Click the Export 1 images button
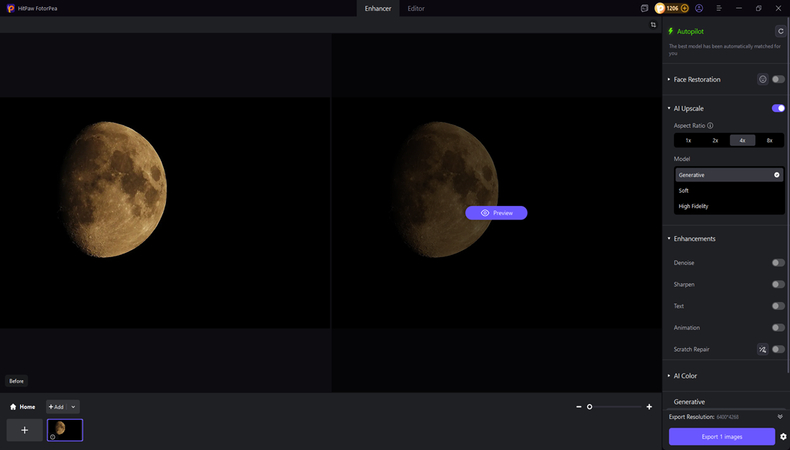 click(x=721, y=437)
